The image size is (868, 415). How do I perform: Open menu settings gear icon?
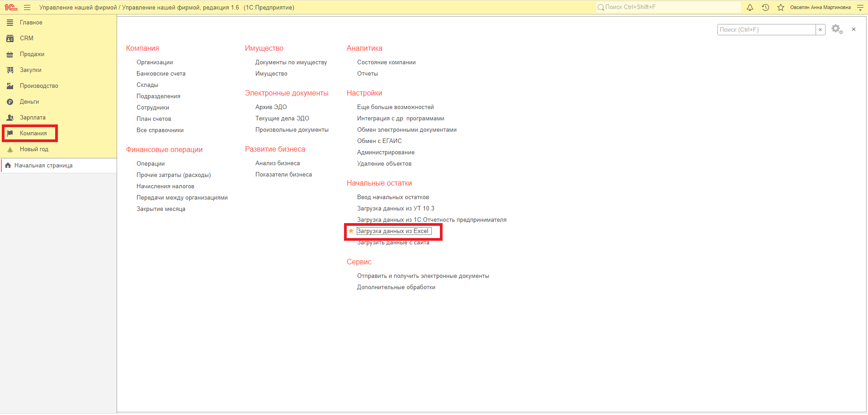pos(837,29)
